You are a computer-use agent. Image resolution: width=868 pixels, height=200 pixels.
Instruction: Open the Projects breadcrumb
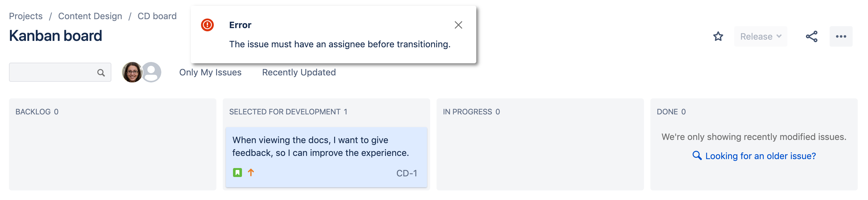click(x=26, y=16)
